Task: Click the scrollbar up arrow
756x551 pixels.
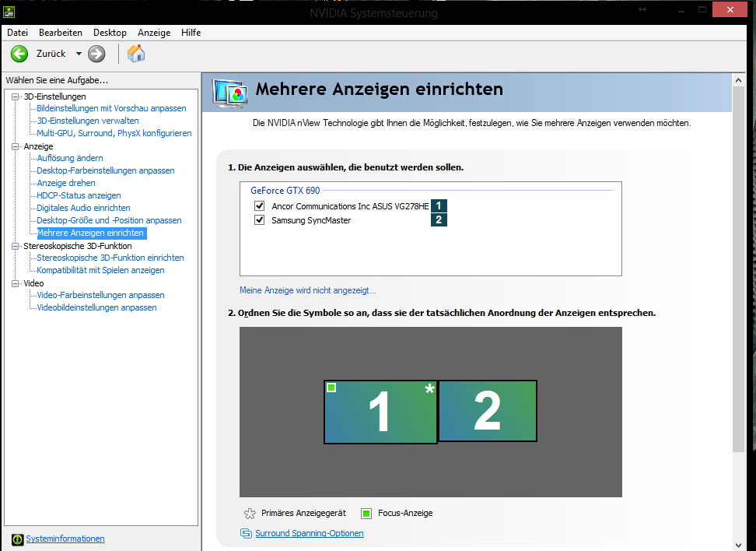Action: 738,80
